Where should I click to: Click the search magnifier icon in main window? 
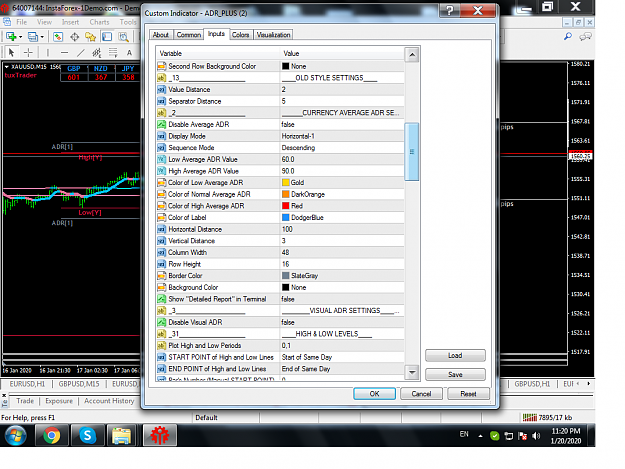pos(568,37)
